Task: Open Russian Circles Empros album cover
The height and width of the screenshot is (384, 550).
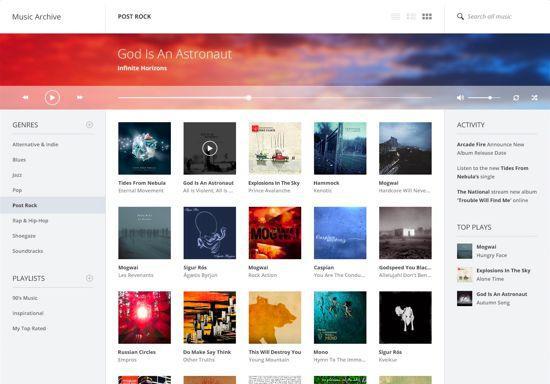Action: coord(145,317)
